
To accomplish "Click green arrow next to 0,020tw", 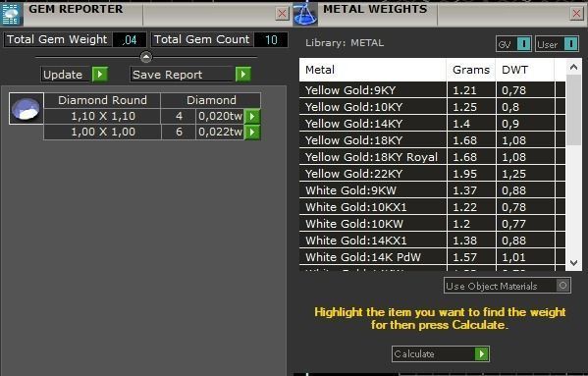I will (x=252, y=116).
